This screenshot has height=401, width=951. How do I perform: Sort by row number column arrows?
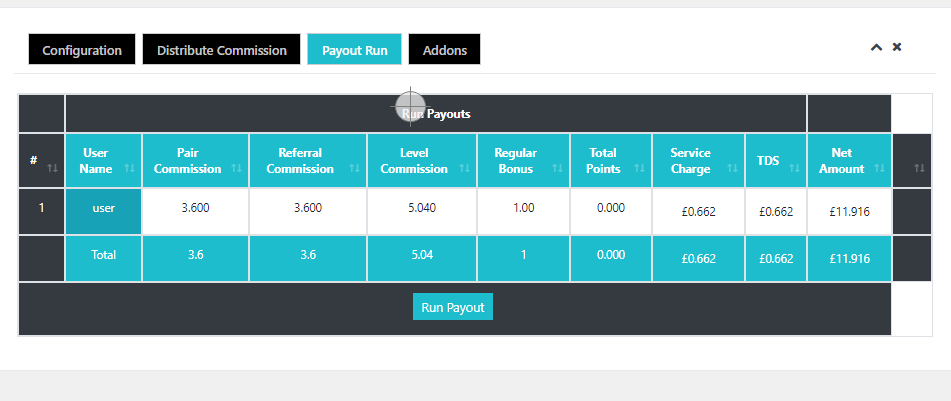click(52, 169)
